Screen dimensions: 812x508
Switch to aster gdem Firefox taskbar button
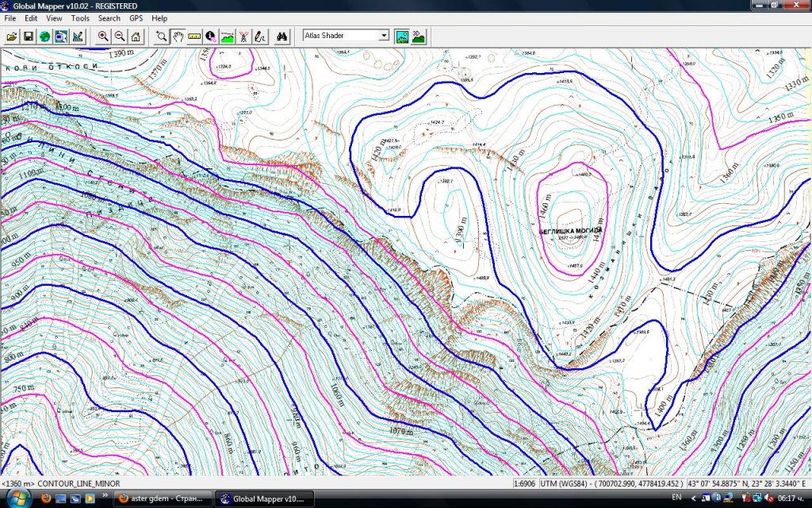163,498
